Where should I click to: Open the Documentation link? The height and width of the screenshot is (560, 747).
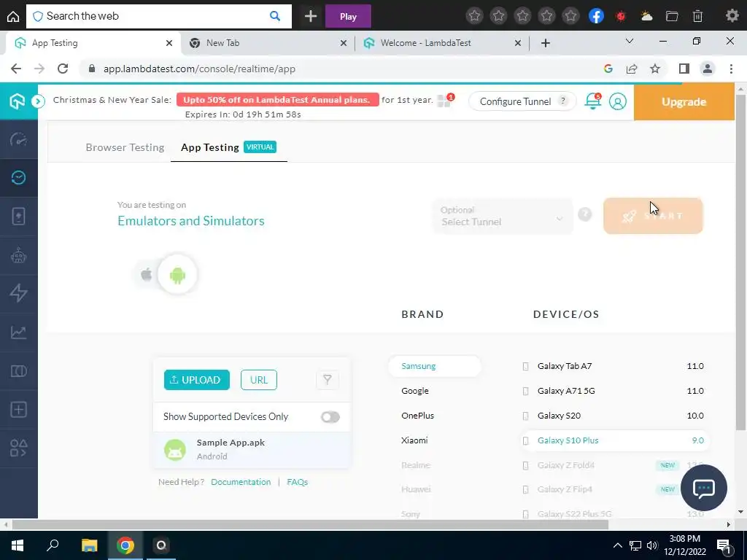click(x=241, y=482)
